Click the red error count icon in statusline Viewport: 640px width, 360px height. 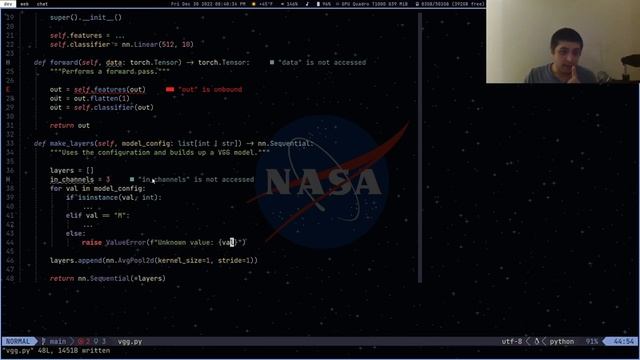point(81,341)
